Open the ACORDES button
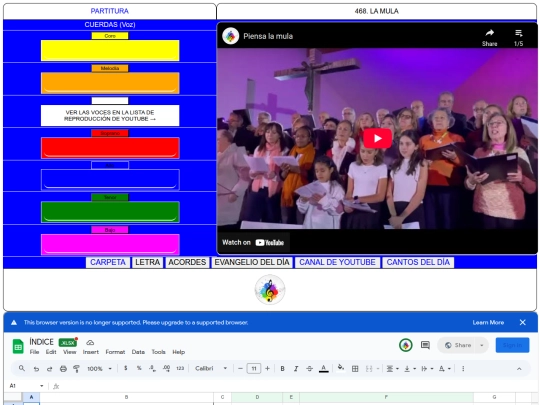Viewport: 540px width, 405px height. pos(187,262)
